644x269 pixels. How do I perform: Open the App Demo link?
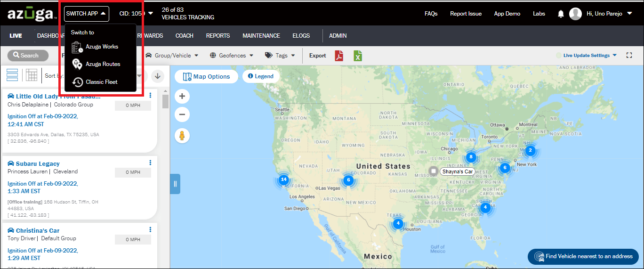[507, 14]
